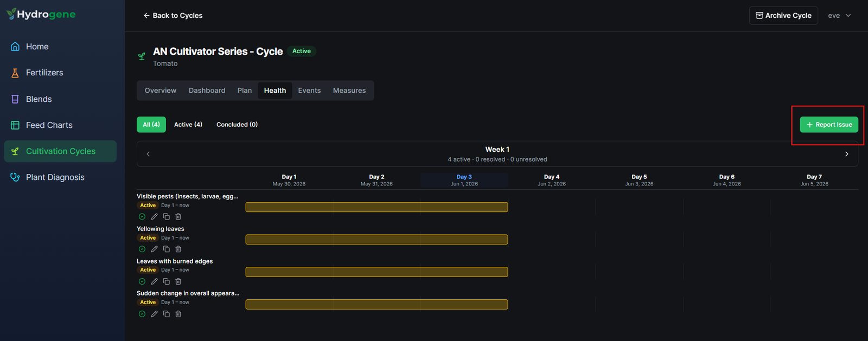Viewport: 868px width, 341px height.
Task: Click the Yellowing leaves timeline bar
Action: point(376,240)
